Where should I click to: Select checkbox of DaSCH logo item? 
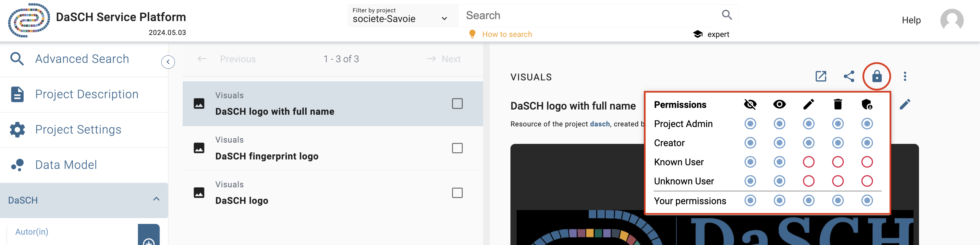click(457, 193)
